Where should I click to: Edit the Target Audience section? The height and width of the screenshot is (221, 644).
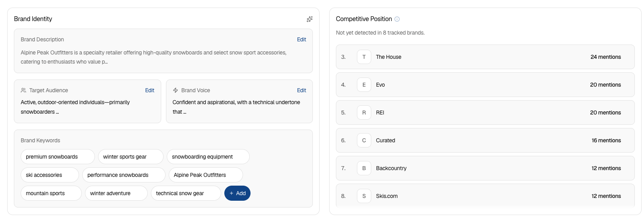click(x=150, y=90)
